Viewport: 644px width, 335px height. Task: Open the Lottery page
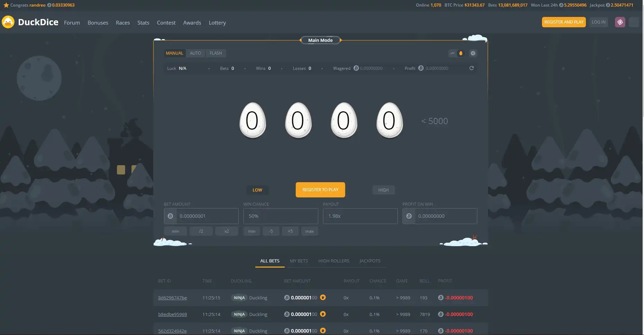coord(217,23)
